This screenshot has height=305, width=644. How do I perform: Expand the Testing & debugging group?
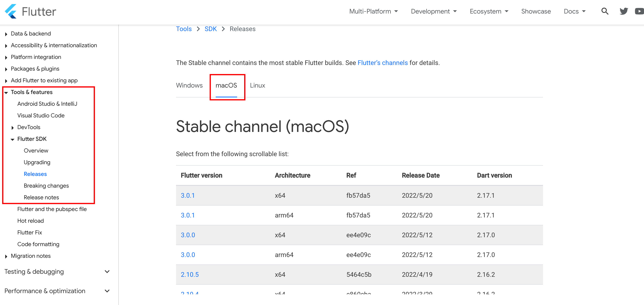coord(57,272)
